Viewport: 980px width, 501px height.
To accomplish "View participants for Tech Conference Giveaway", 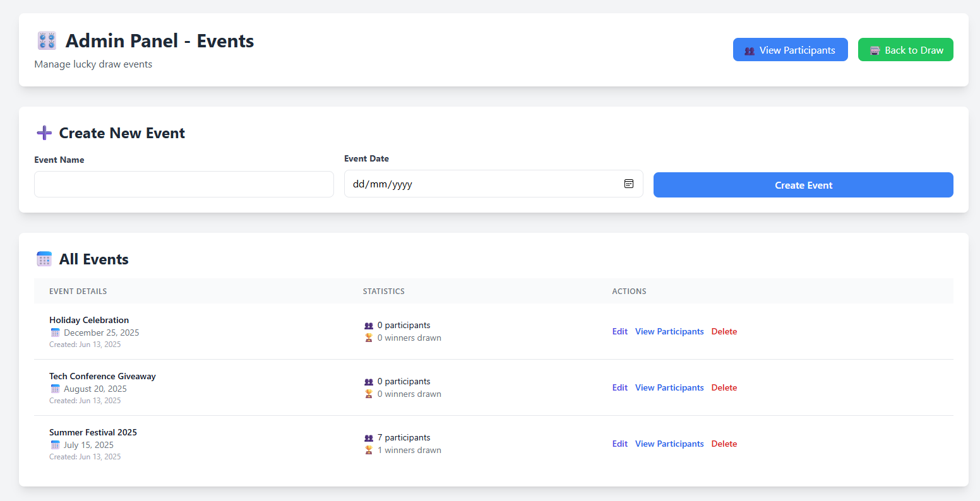I will pos(669,387).
